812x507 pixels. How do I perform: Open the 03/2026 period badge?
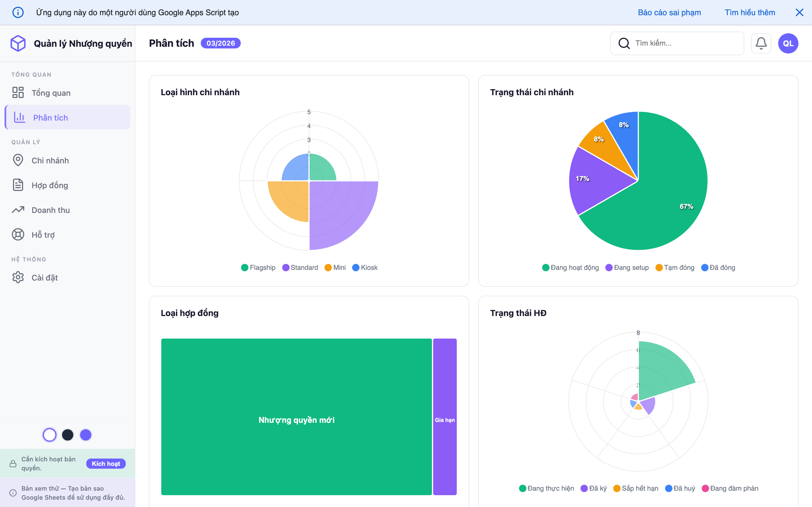coord(220,43)
